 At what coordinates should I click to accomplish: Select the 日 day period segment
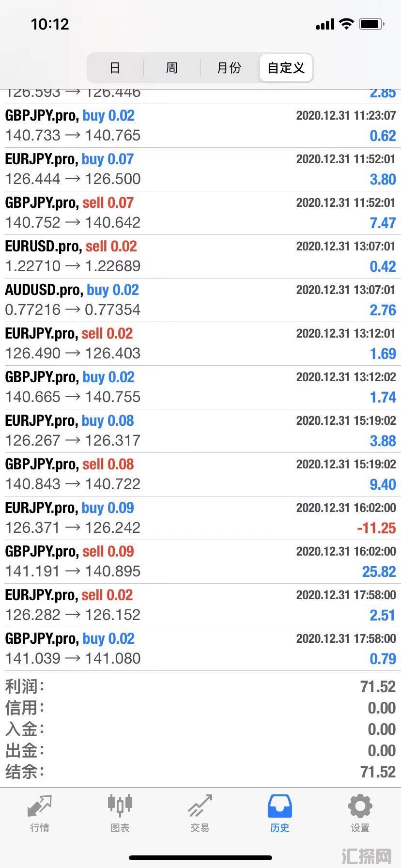coord(115,68)
